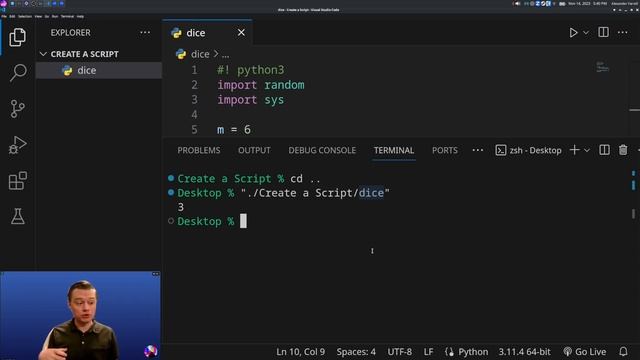Split the terminal panel
The width and height of the screenshot is (640, 360).
pyautogui.click(x=604, y=150)
